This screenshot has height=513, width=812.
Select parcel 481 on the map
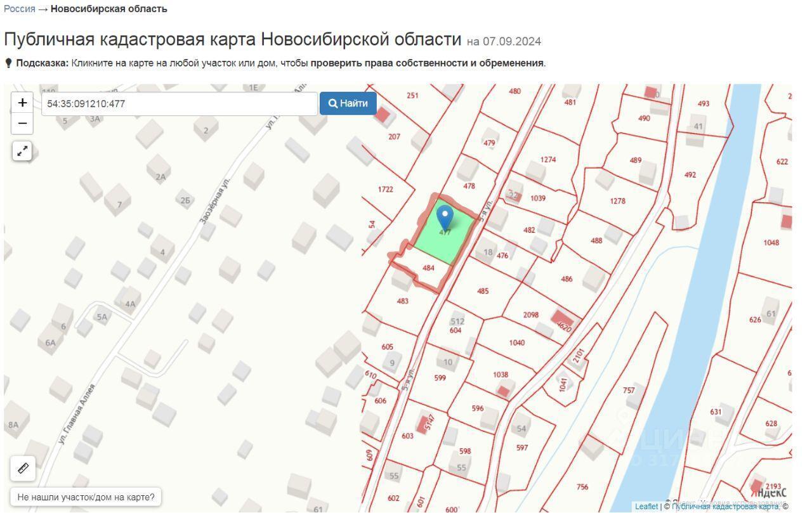click(570, 102)
